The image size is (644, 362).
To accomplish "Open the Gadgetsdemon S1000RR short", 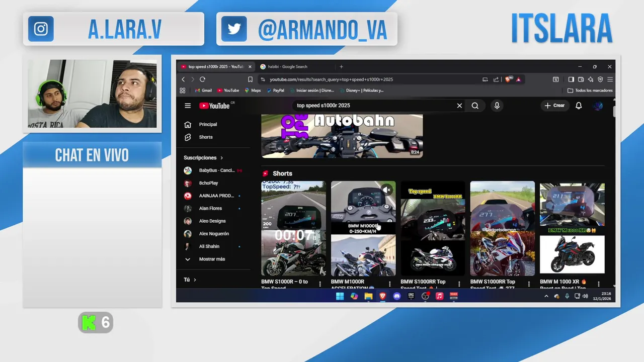I will pos(503,228).
